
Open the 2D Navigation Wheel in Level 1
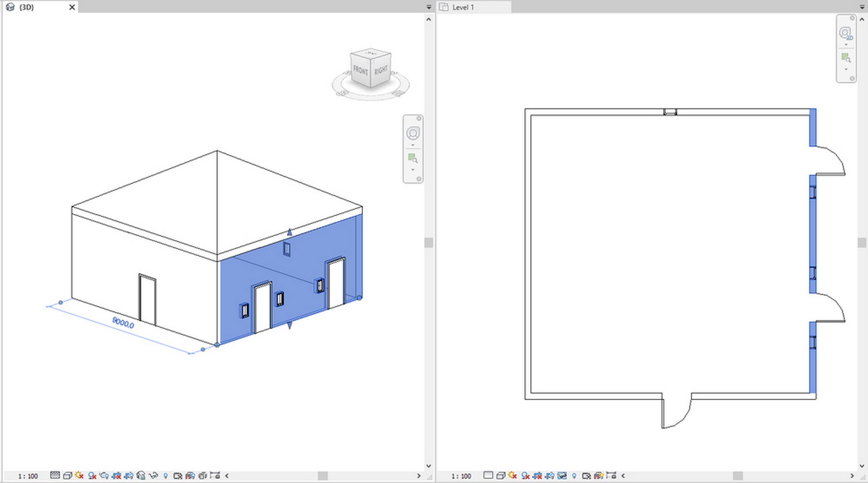(846, 34)
